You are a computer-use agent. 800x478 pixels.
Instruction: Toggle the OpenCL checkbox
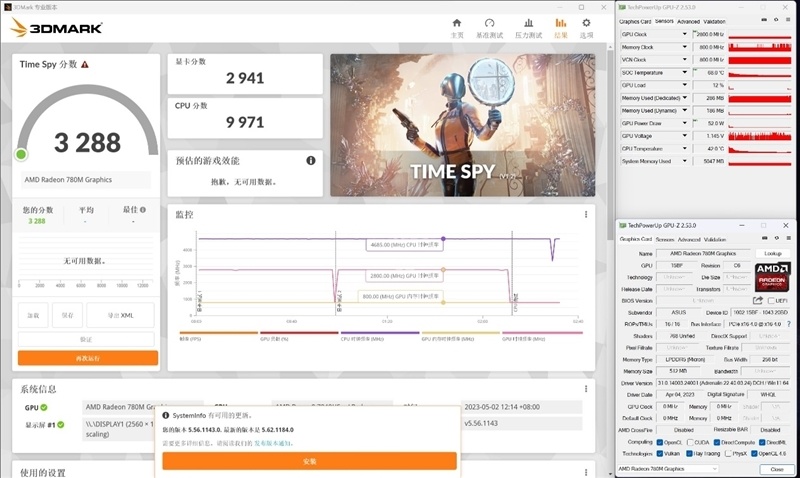pos(660,442)
